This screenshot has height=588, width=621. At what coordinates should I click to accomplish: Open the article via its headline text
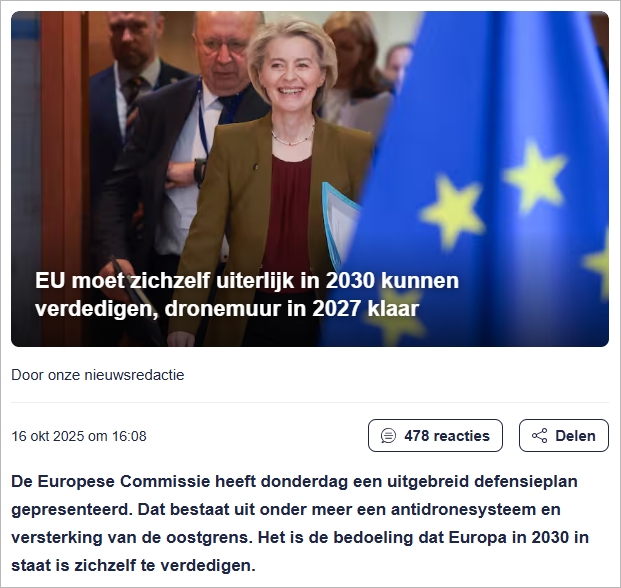(x=247, y=294)
